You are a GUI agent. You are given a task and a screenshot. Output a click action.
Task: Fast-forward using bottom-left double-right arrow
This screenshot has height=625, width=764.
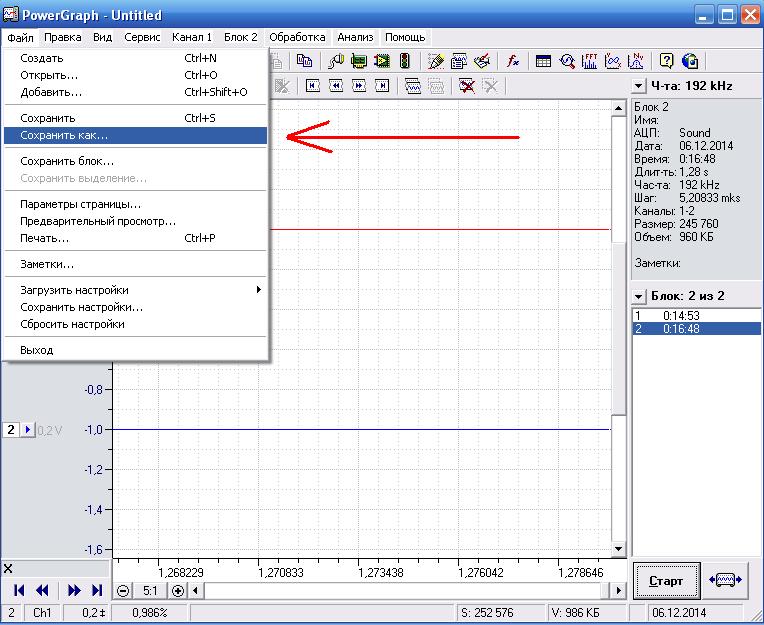(74, 590)
